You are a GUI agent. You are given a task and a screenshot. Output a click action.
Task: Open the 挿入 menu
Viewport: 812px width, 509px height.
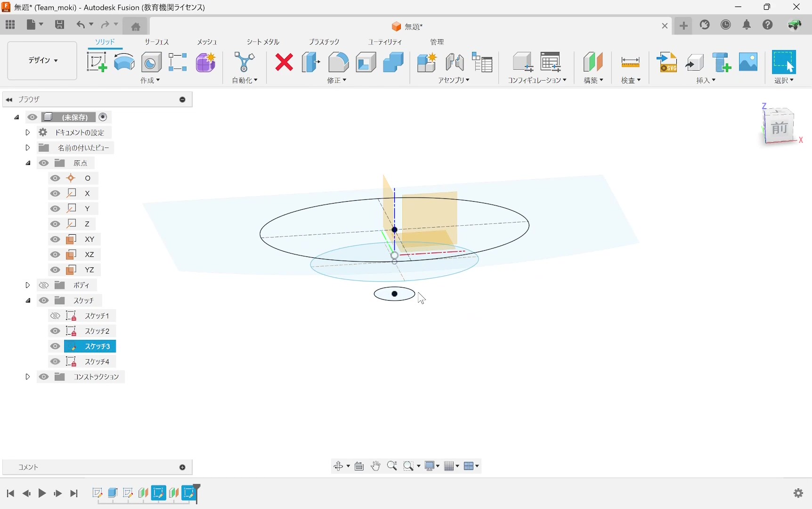click(706, 81)
